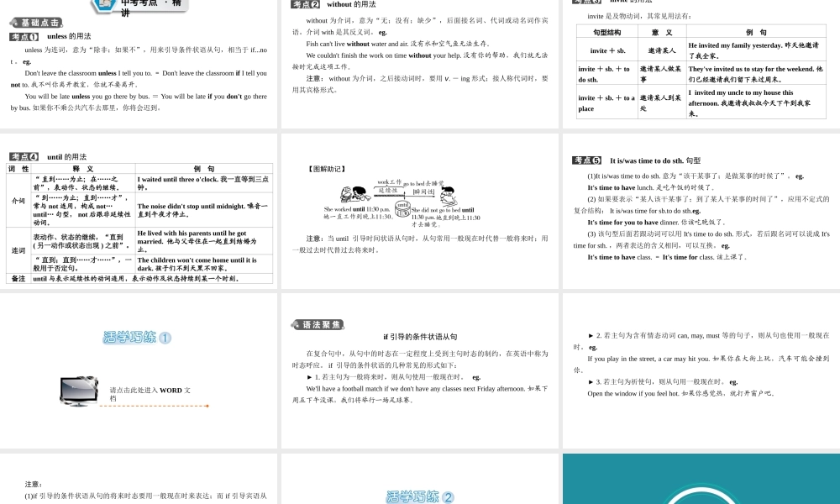The width and height of the screenshot is (840, 504).
Task: Click the 考点1 unless 的用法 heading
Action: [50, 36]
